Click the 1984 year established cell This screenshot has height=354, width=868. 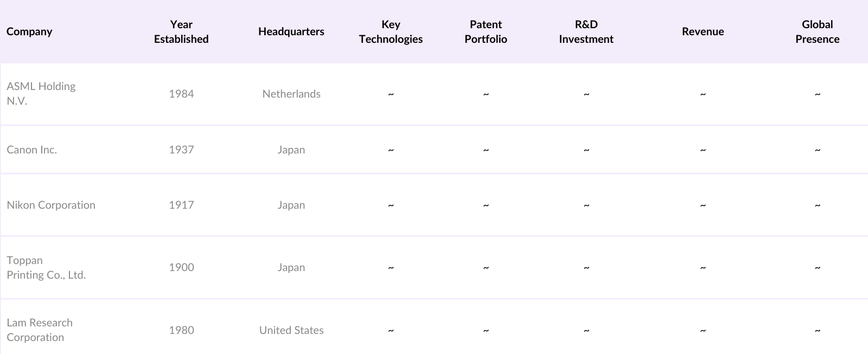click(181, 94)
